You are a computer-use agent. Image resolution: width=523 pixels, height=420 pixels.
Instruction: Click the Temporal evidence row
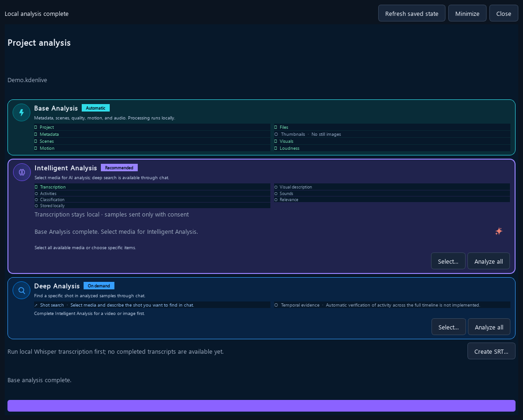coord(392,305)
